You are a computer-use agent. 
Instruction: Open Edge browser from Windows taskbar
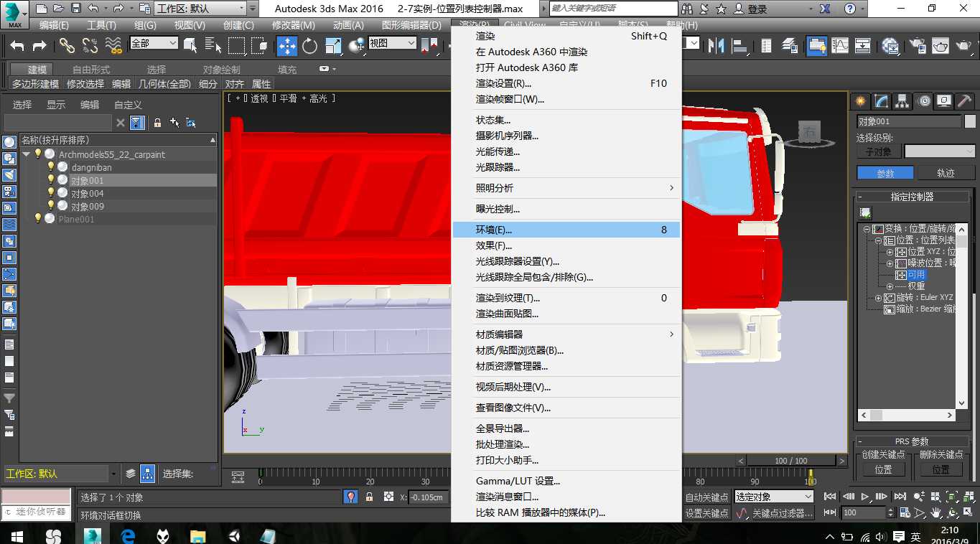[x=129, y=535]
